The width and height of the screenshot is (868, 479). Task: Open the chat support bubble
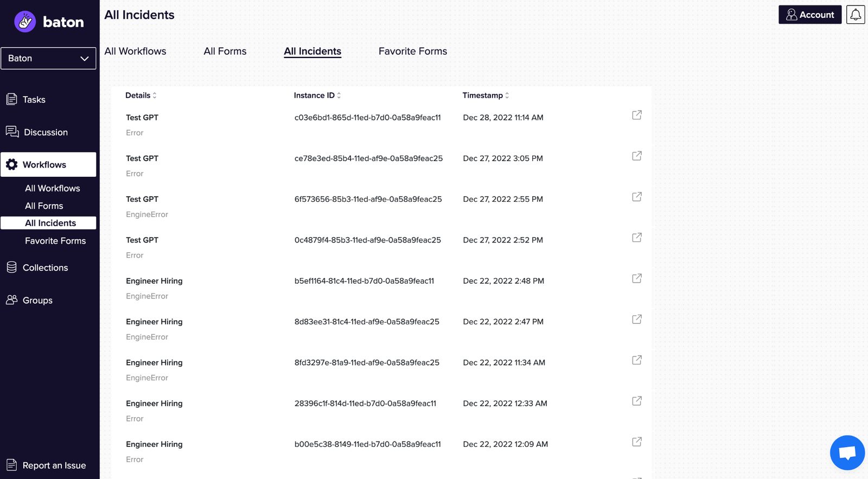pos(847,452)
